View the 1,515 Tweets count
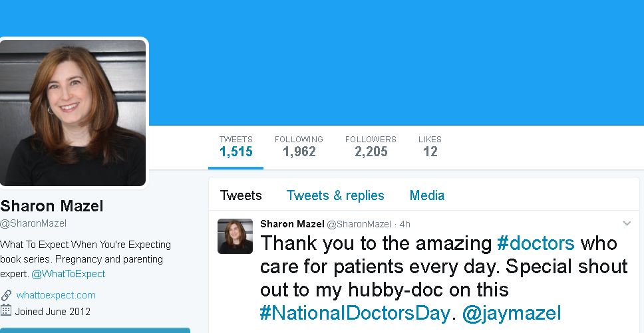This screenshot has height=333, width=644. click(236, 146)
